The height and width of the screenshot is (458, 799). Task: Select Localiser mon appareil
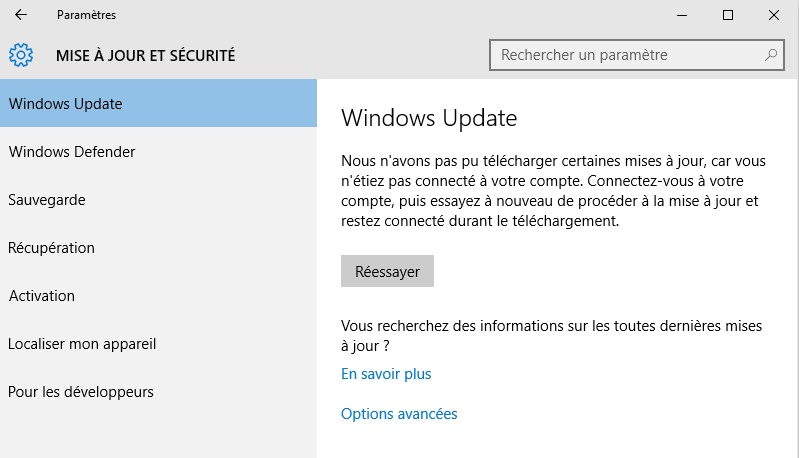click(x=158, y=344)
